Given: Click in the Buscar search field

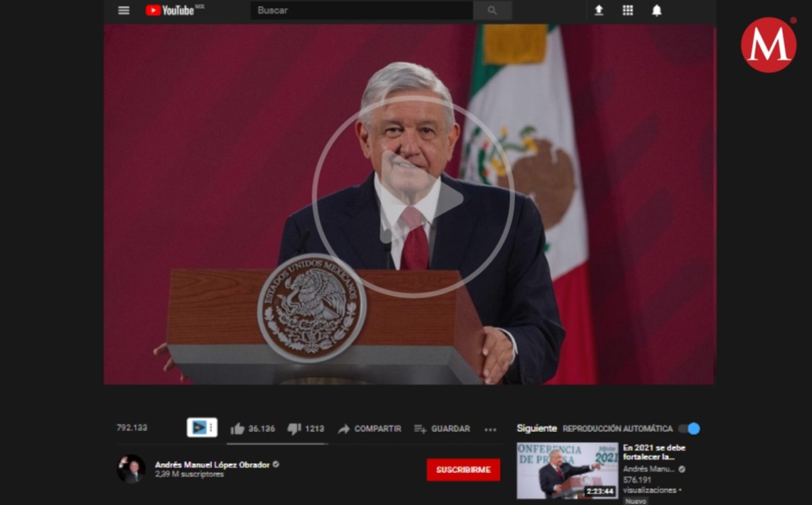Looking at the screenshot, I should click(x=361, y=10).
